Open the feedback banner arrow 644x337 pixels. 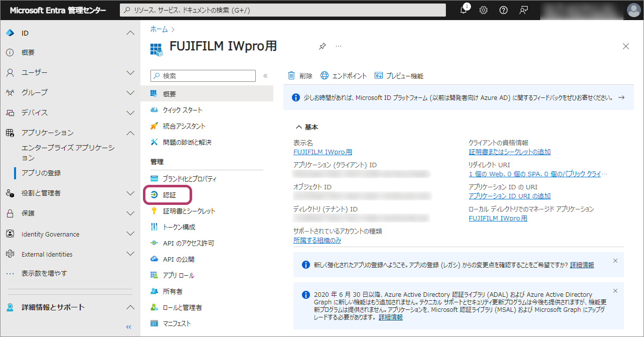click(x=621, y=97)
